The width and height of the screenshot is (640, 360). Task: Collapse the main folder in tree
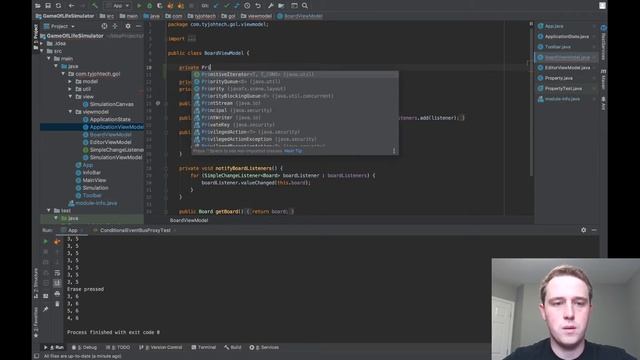pyautogui.click(x=49, y=58)
